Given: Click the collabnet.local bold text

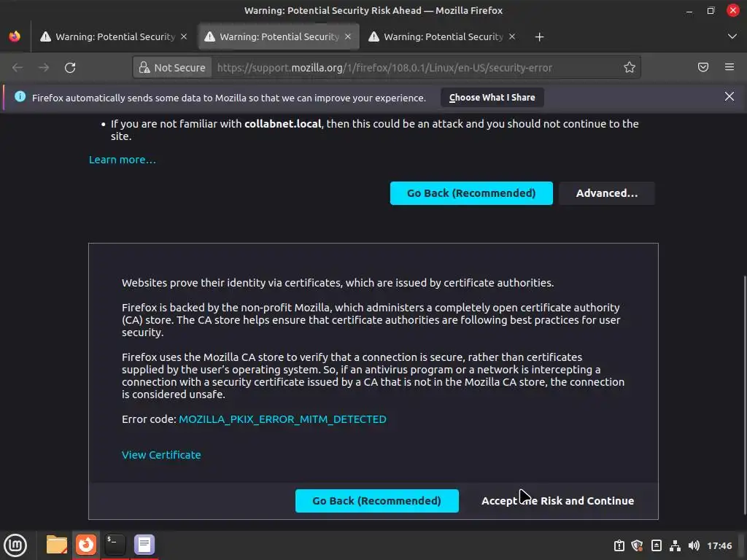Looking at the screenshot, I should [x=282, y=124].
